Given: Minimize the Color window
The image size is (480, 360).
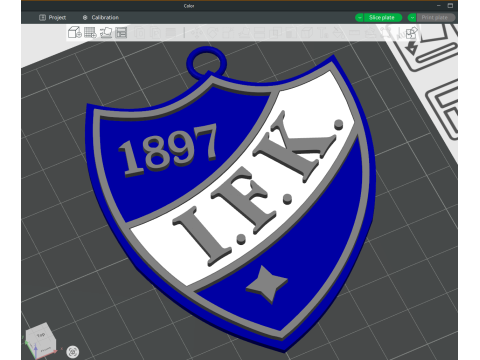Looking at the screenshot, I should [x=439, y=6].
